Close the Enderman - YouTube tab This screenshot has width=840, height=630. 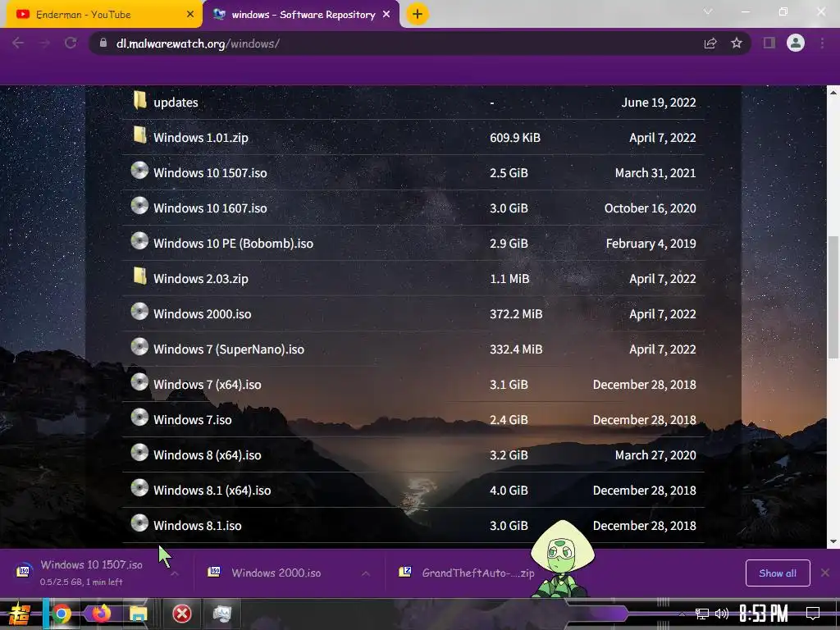coord(190,15)
